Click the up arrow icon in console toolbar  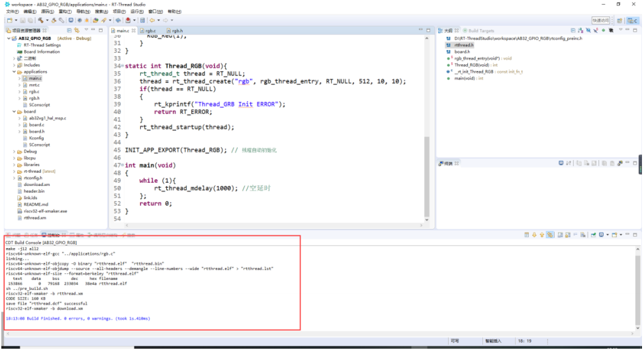541,235
